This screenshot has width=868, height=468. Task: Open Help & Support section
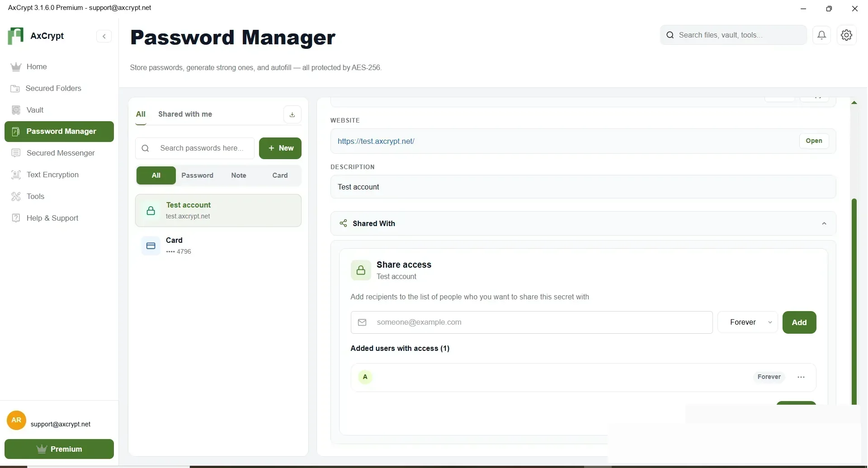[59, 218]
